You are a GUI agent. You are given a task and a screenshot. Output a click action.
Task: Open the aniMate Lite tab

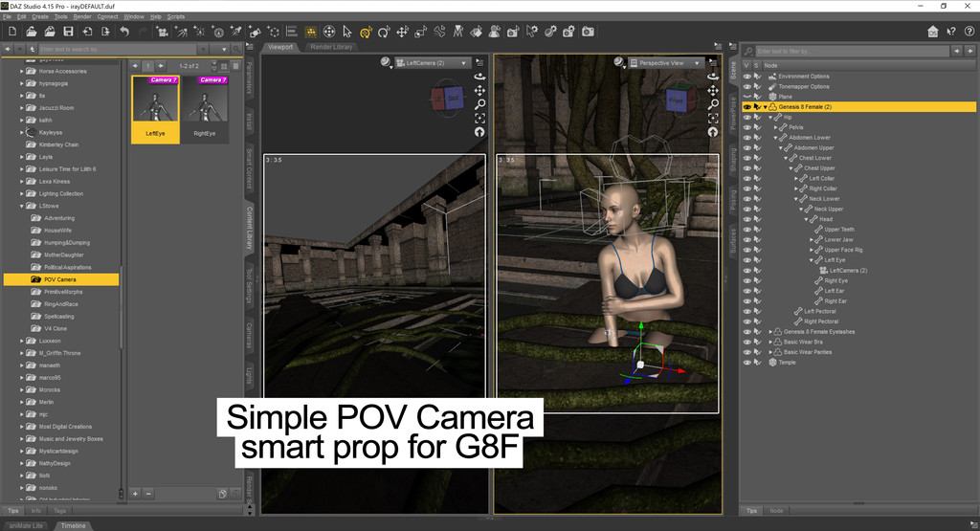26,526
